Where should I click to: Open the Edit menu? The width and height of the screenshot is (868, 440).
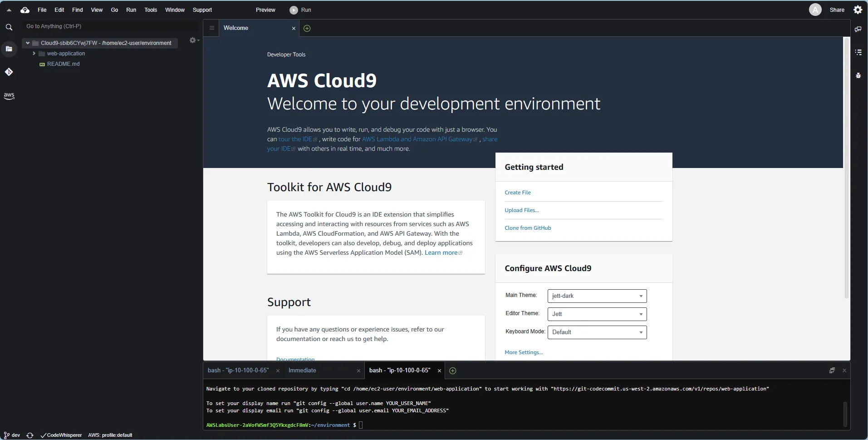pyautogui.click(x=59, y=10)
